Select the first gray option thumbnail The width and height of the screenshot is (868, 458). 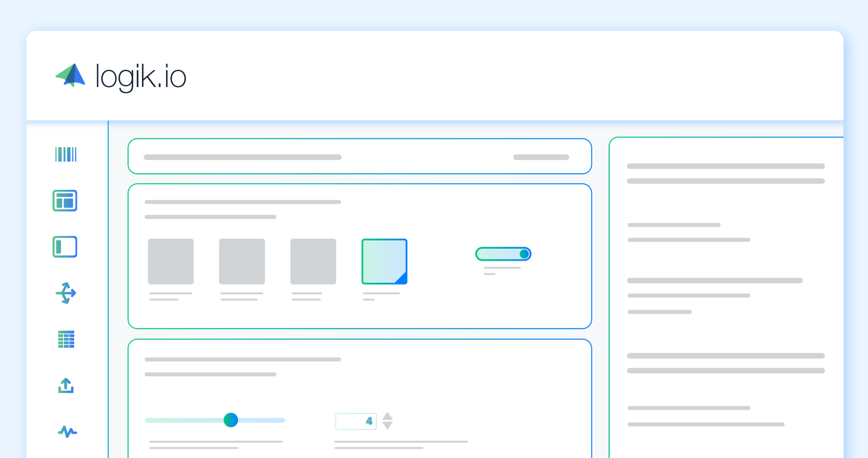coord(171,261)
